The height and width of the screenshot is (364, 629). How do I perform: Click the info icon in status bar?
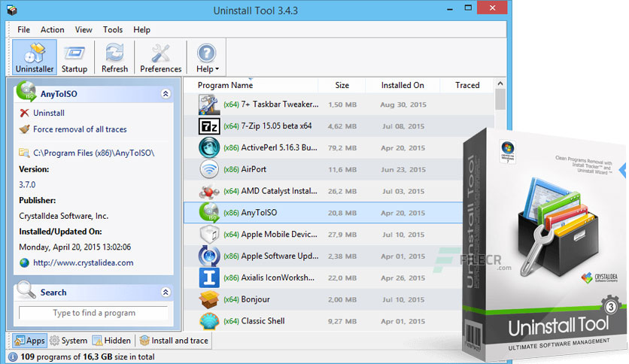[13, 356]
